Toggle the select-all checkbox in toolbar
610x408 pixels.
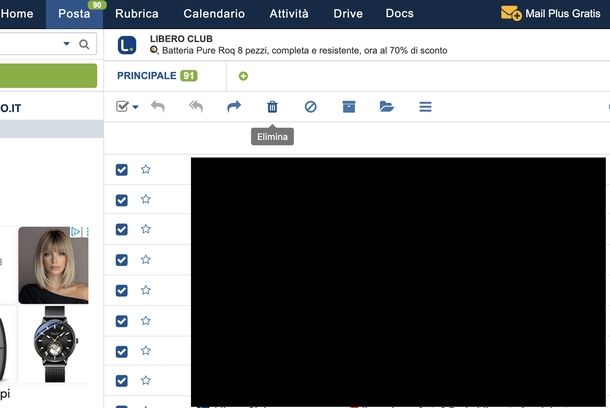122,106
